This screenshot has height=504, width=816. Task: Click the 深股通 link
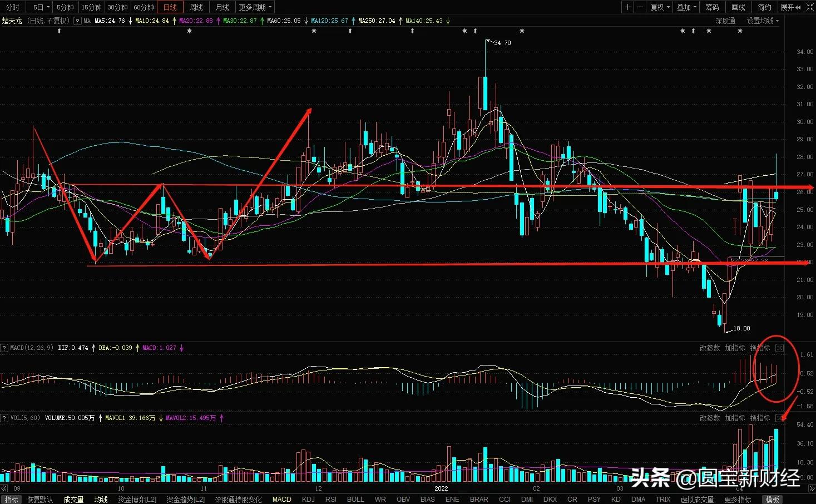pos(725,21)
